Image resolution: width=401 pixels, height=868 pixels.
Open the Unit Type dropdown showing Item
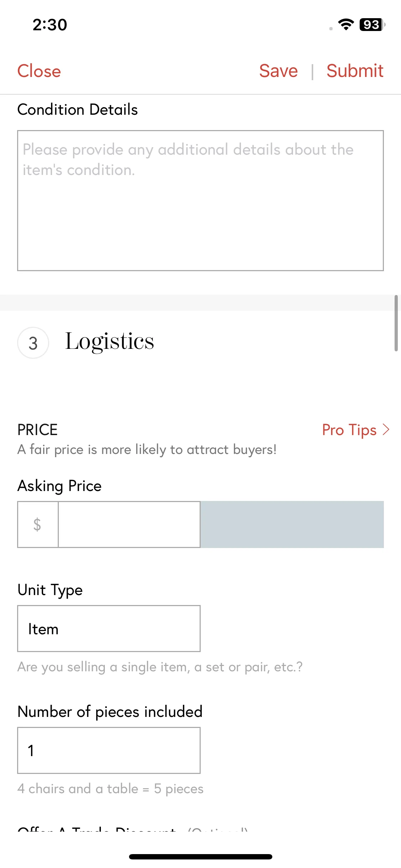(109, 629)
